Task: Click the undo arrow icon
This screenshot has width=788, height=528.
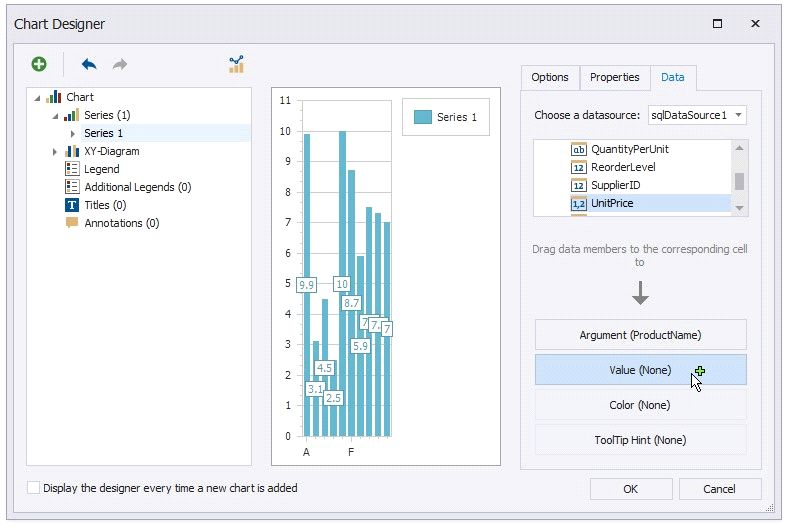Action: pos(89,64)
